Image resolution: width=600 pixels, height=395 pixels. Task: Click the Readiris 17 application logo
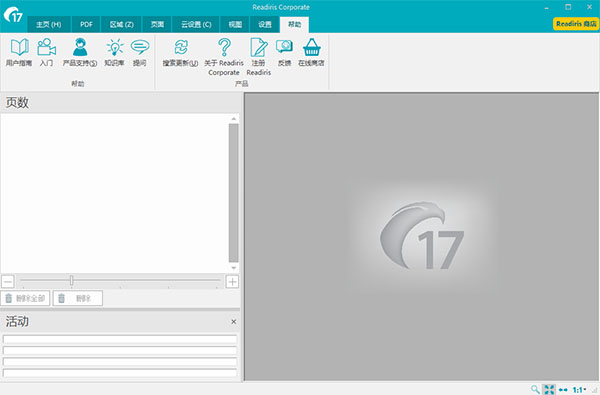[13, 15]
